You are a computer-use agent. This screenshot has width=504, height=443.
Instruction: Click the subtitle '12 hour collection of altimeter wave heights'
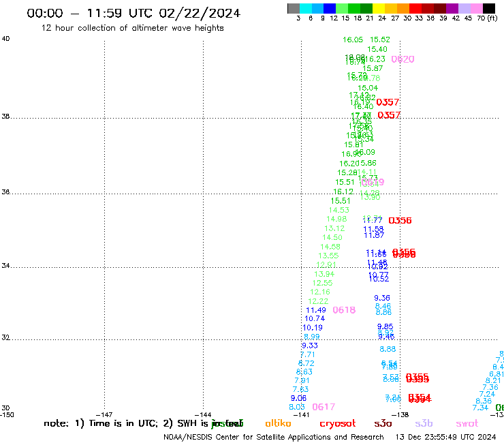point(132,28)
